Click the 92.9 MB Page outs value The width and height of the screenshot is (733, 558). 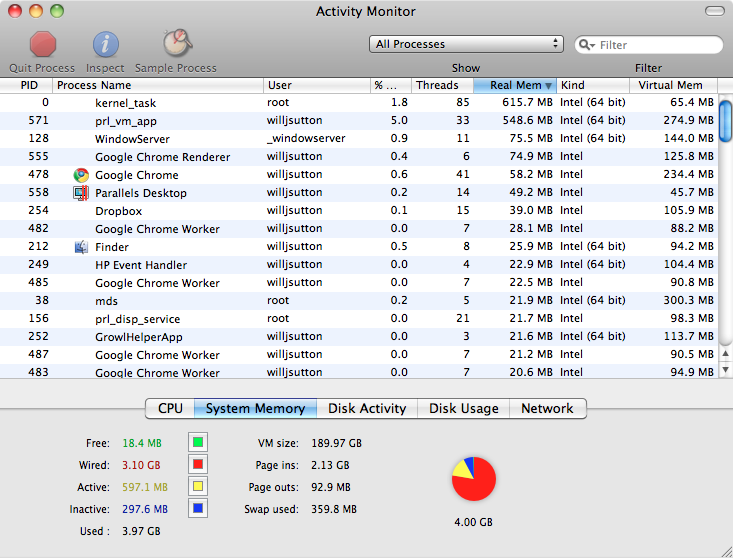pyautogui.click(x=331, y=487)
